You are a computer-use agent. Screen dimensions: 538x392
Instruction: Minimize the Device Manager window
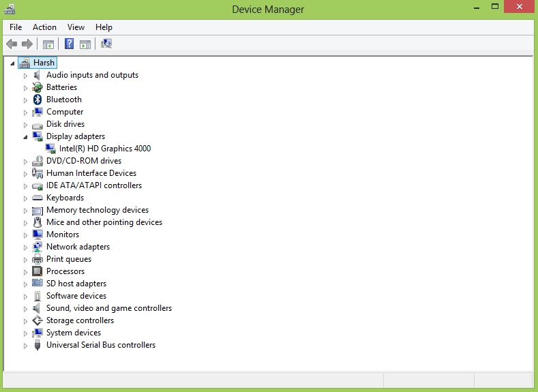tap(477, 7)
